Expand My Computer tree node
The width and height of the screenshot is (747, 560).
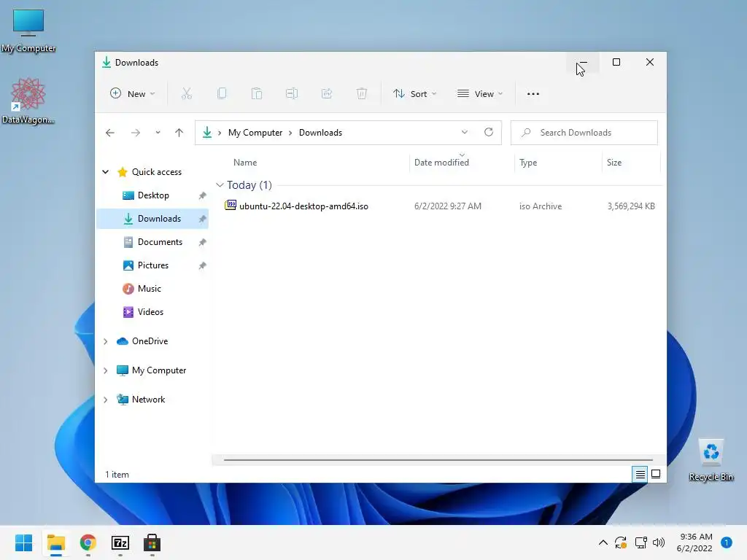click(106, 370)
